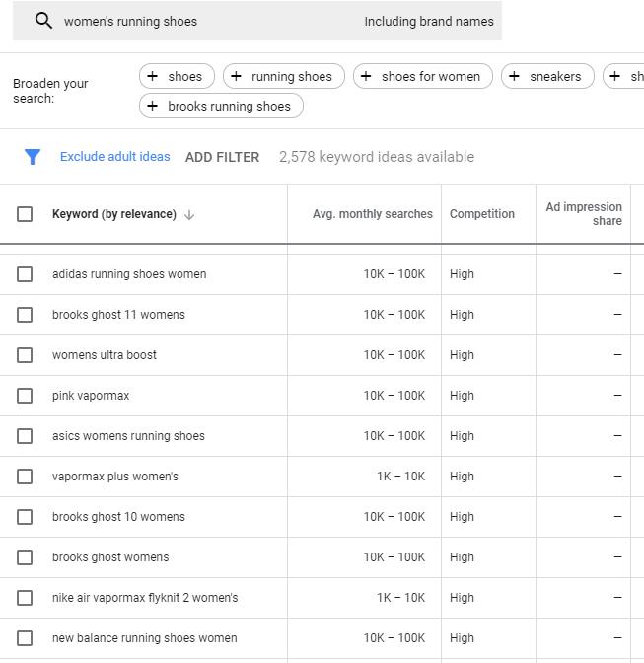Click keyword brooks ghost 11 womens
Viewport: 644px width, 663px height.
[118, 315]
